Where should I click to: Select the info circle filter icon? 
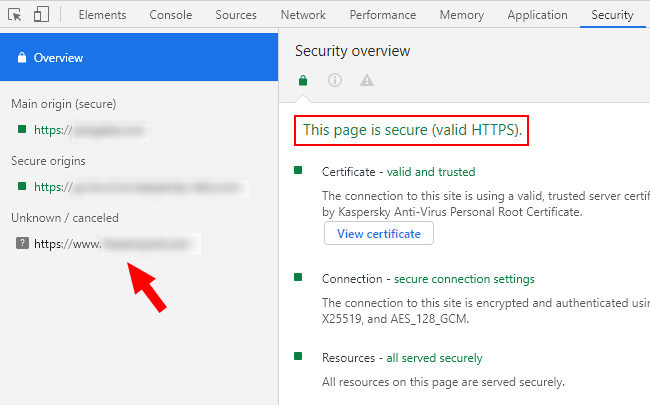click(x=335, y=80)
